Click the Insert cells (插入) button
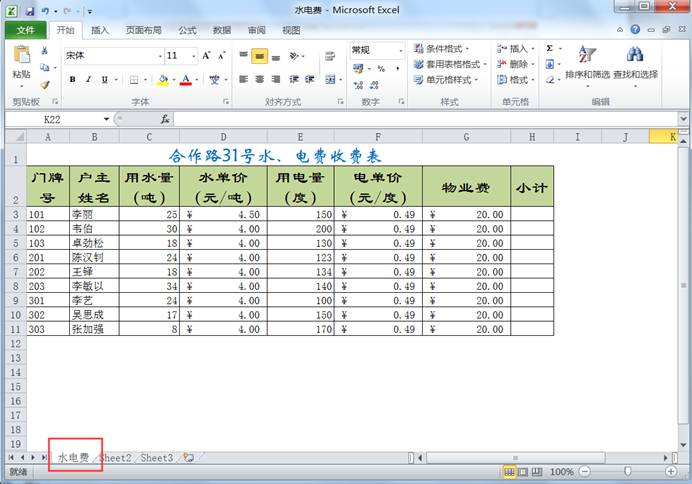 click(513, 48)
